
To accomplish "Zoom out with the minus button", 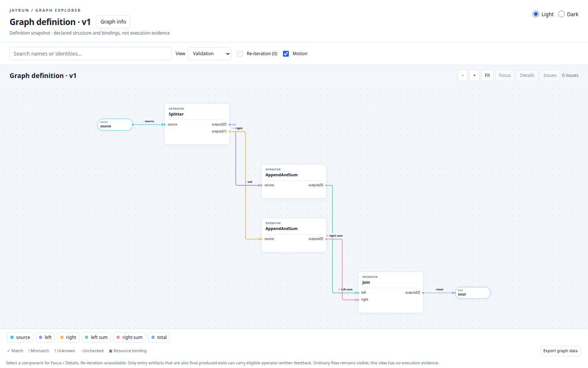I will 462,75.
